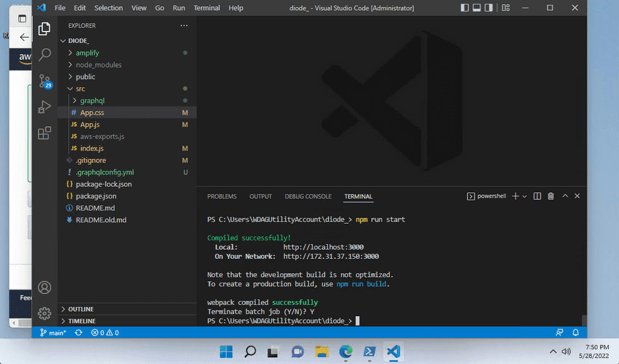
Task: Open the terminal launch profile dropdown arrow
Action: pos(524,196)
